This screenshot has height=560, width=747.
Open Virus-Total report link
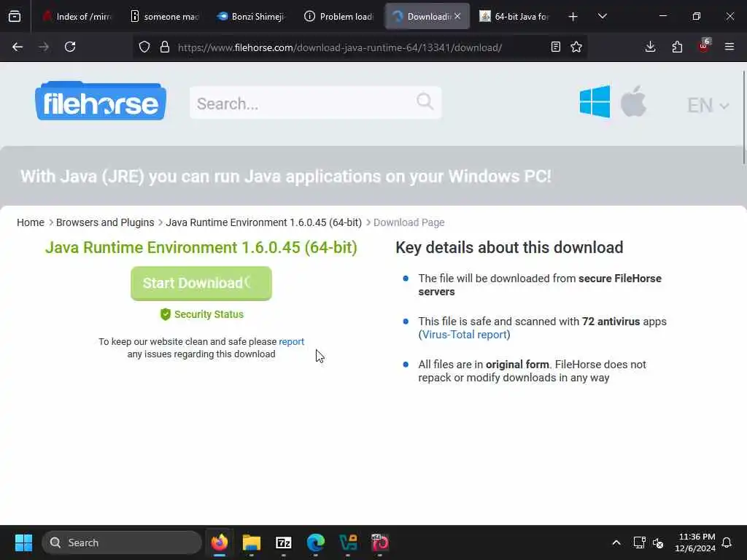coord(464,335)
